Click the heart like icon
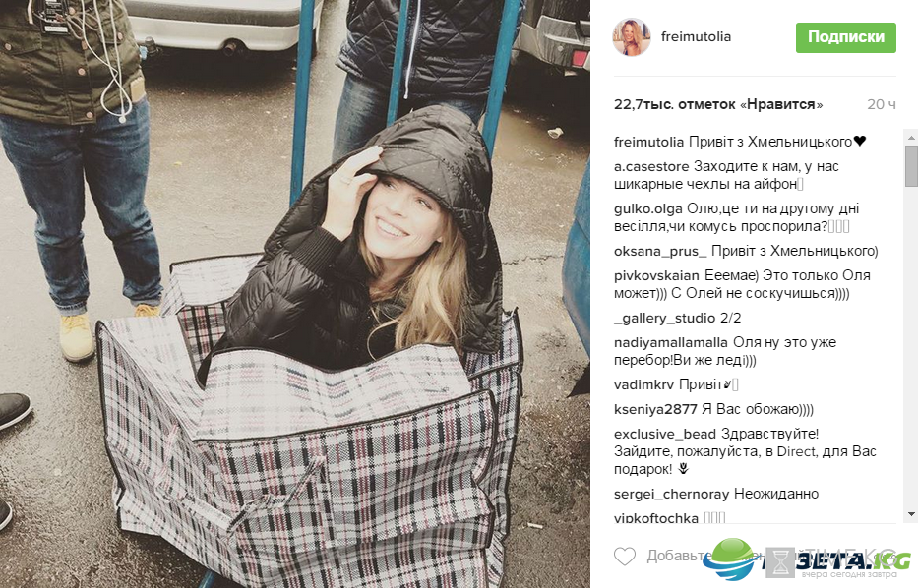The image size is (918, 588). pyautogui.click(x=624, y=556)
